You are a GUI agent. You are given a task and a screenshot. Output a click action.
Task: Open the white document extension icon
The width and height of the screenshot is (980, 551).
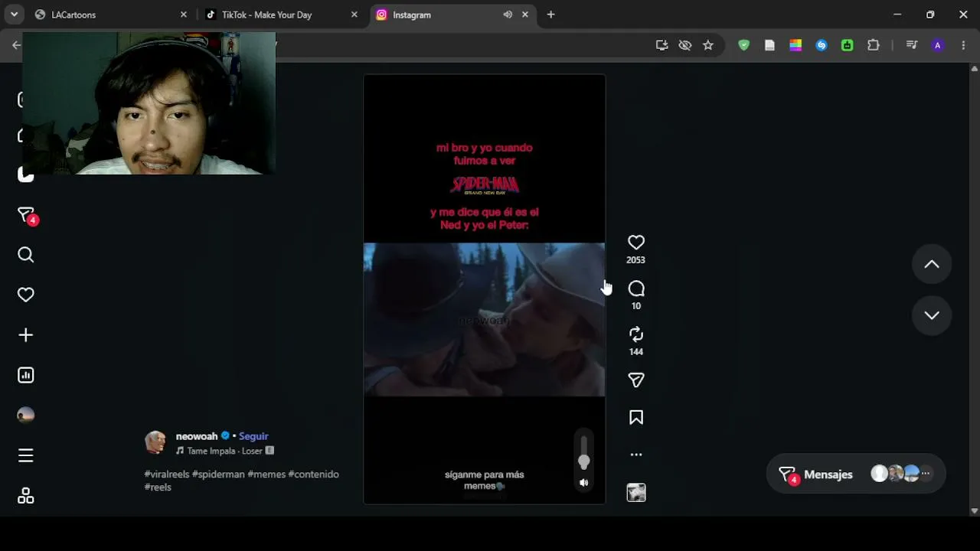click(x=769, y=45)
